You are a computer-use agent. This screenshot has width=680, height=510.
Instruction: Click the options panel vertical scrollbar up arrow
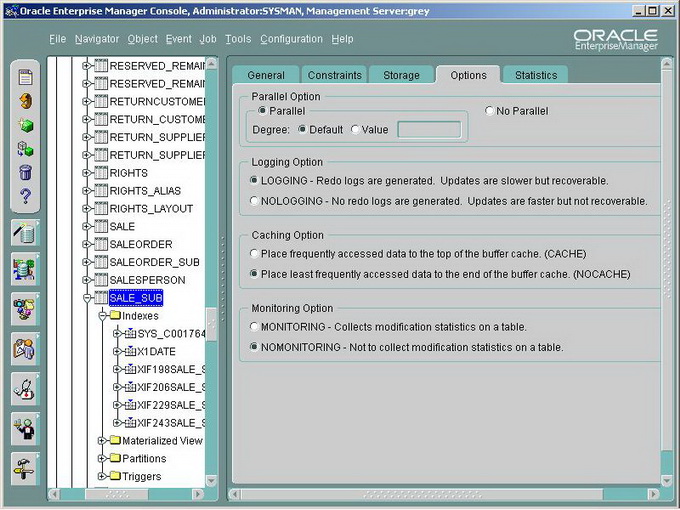pos(667,65)
